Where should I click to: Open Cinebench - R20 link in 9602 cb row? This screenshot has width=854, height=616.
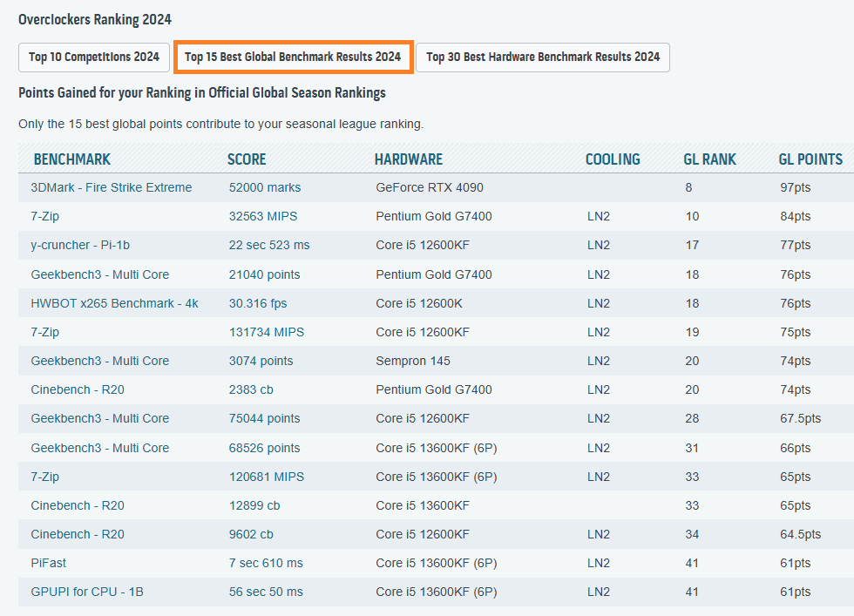[x=78, y=535]
